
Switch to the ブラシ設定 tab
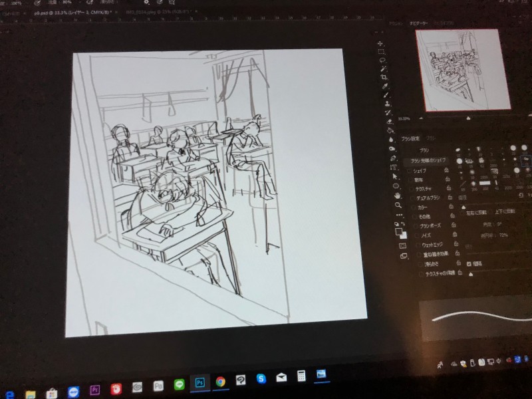(x=410, y=138)
